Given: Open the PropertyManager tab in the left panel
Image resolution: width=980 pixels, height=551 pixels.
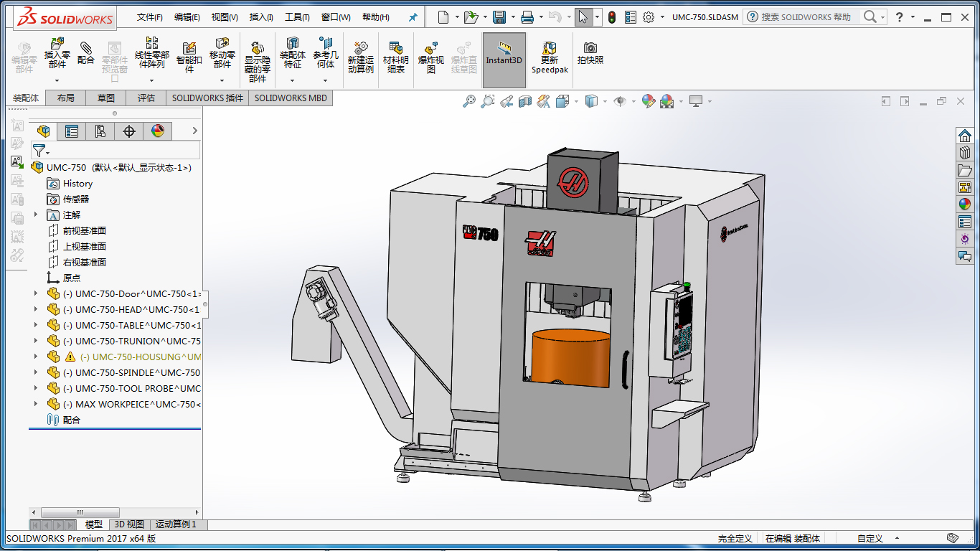Looking at the screenshot, I should click(x=72, y=131).
